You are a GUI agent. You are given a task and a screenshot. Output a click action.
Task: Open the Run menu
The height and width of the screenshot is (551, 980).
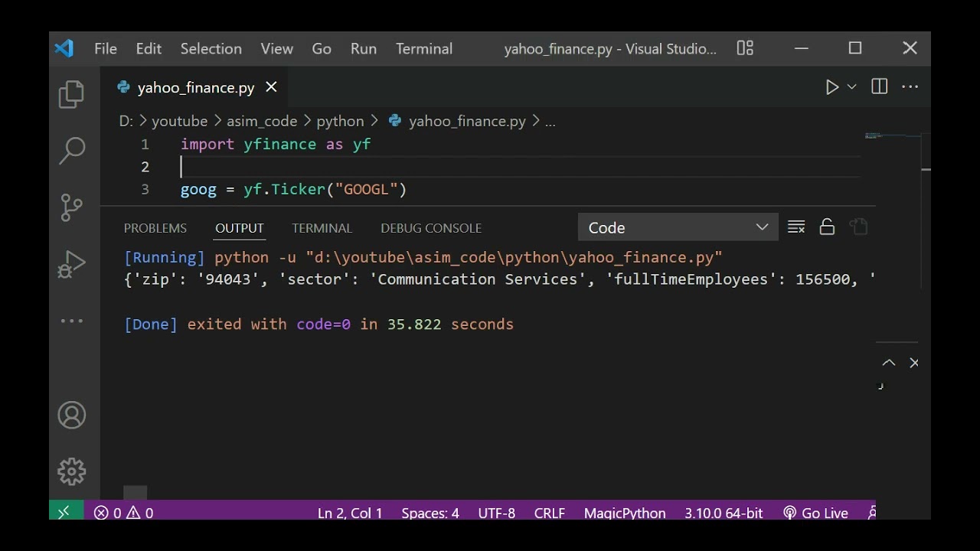point(364,48)
